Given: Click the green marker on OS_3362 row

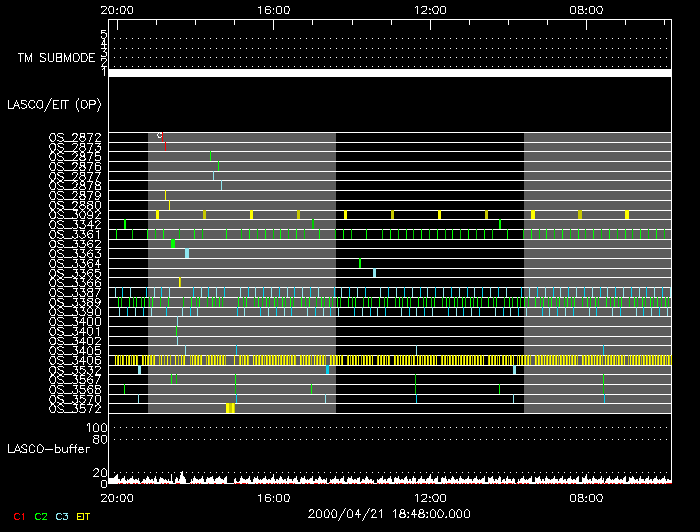Looking at the screenshot, I should click(173, 243).
